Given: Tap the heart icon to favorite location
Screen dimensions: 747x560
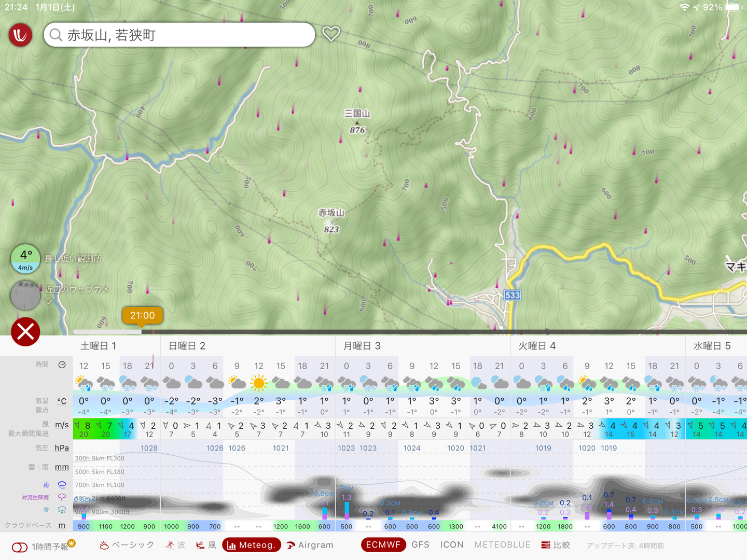Looking at the screenshot, I should (x=331, y=34).
